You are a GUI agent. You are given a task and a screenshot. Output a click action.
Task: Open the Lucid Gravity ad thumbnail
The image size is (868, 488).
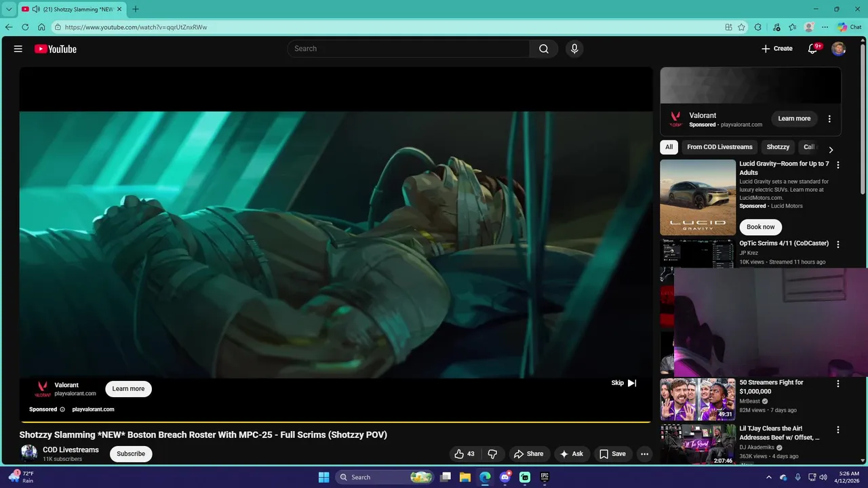698,197
